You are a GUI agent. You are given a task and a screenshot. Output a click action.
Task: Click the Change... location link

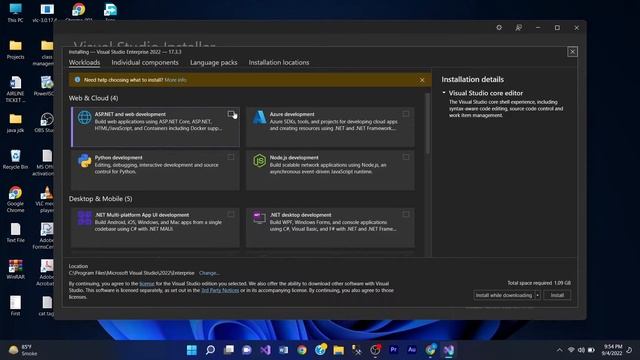click(209, 273)
